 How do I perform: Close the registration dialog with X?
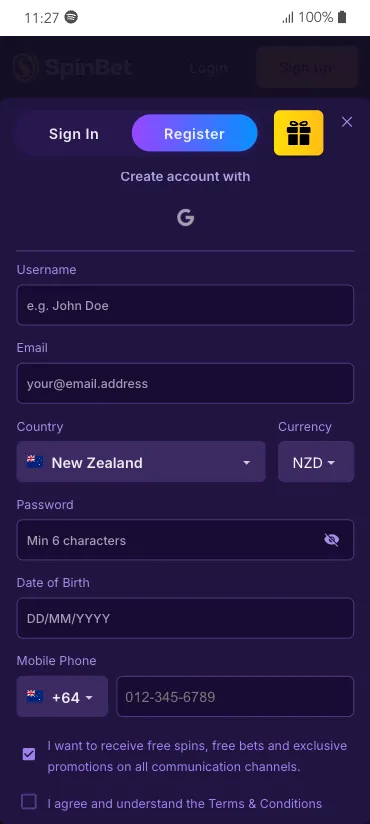click(x=347, y=122)
